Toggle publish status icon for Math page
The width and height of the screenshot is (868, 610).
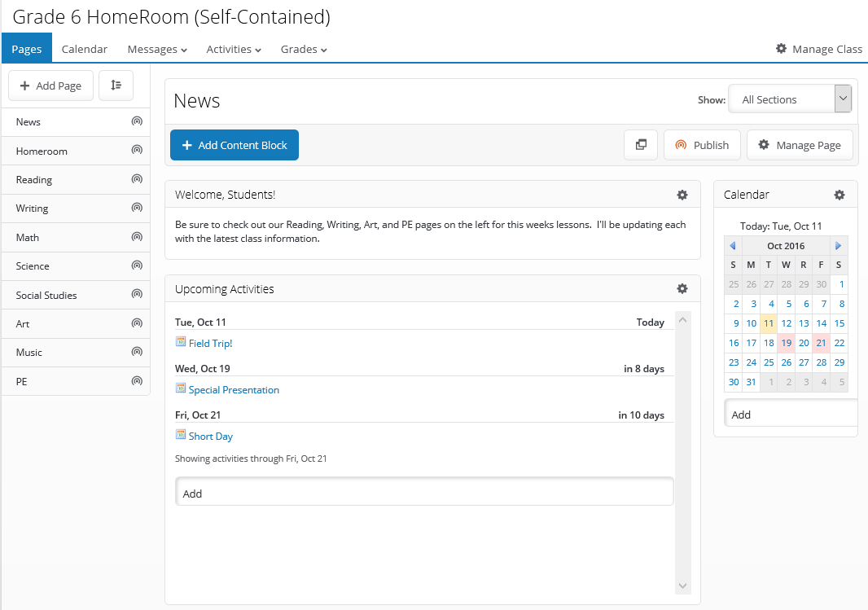(x=137, y=237)
